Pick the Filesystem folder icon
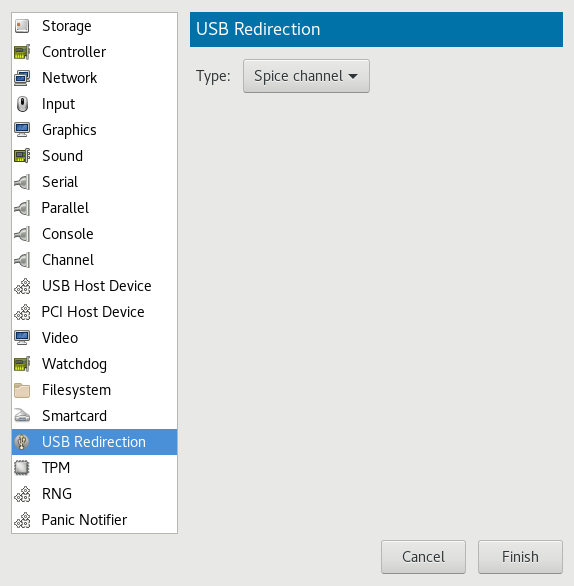Image resolution: width=574 pixels, height=586 pixels. 22,390
